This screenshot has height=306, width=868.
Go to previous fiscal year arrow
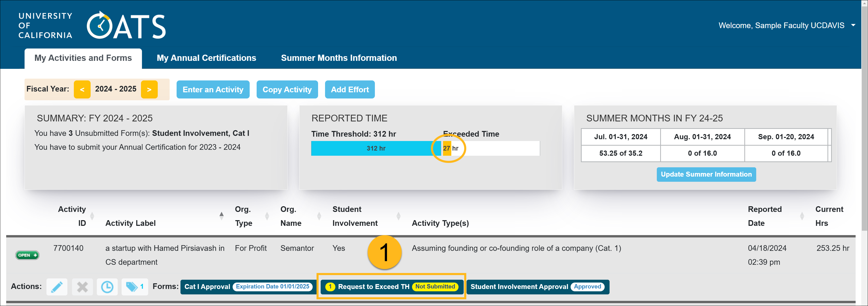coord(82,89)
